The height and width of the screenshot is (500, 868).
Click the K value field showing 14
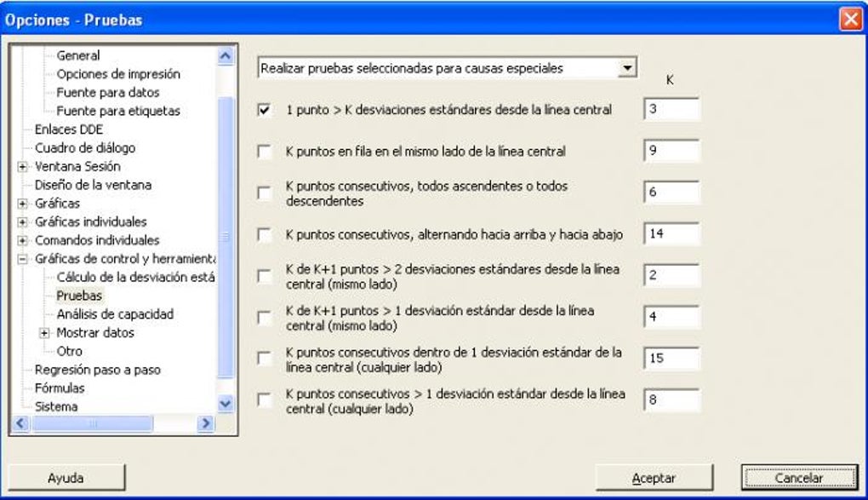pyautogui.click(x=672, y=234)
